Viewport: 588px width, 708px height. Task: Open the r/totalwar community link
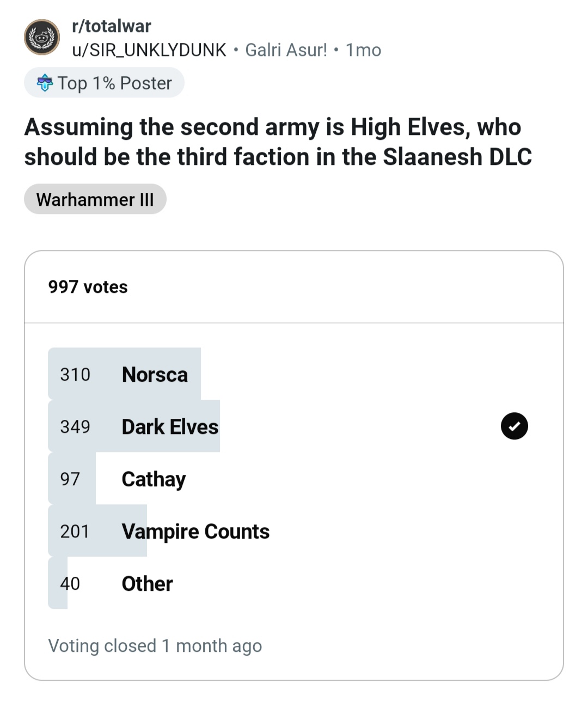click(111, 26)
